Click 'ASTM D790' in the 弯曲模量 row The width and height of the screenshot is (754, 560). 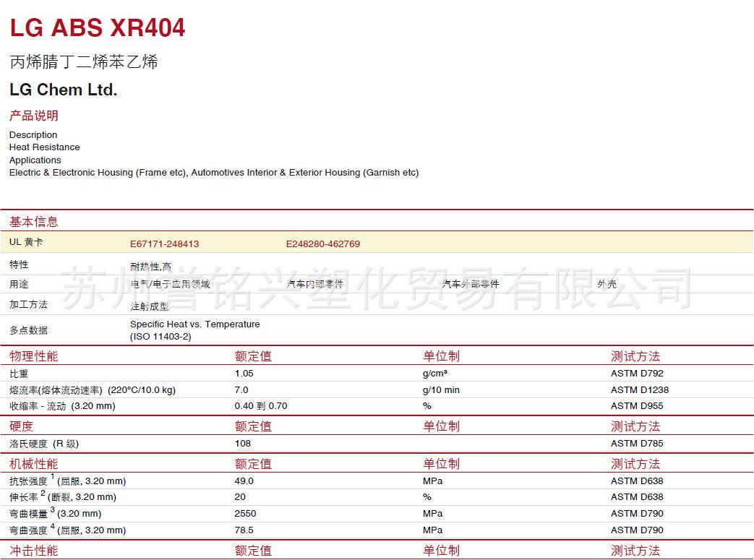[x=637, y=514]
